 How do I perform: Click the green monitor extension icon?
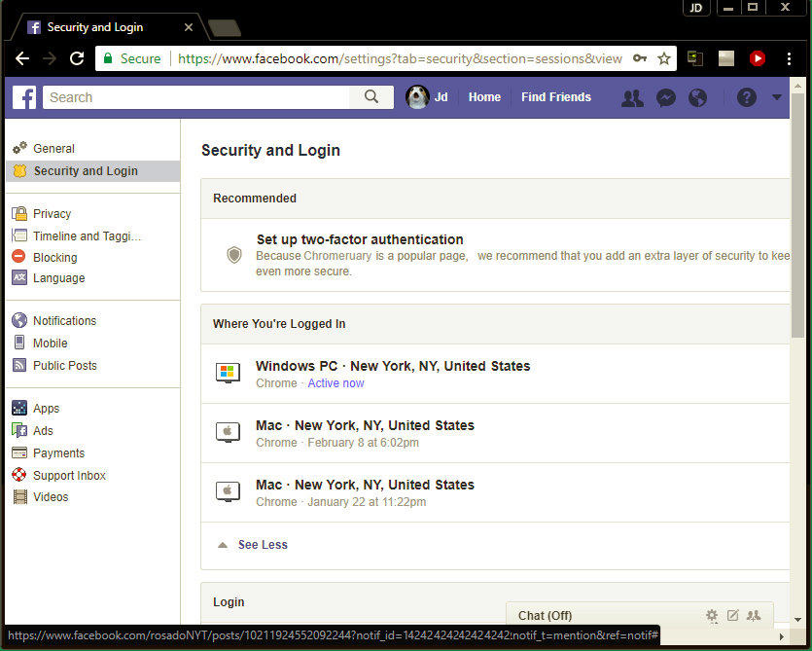[695, 58]
